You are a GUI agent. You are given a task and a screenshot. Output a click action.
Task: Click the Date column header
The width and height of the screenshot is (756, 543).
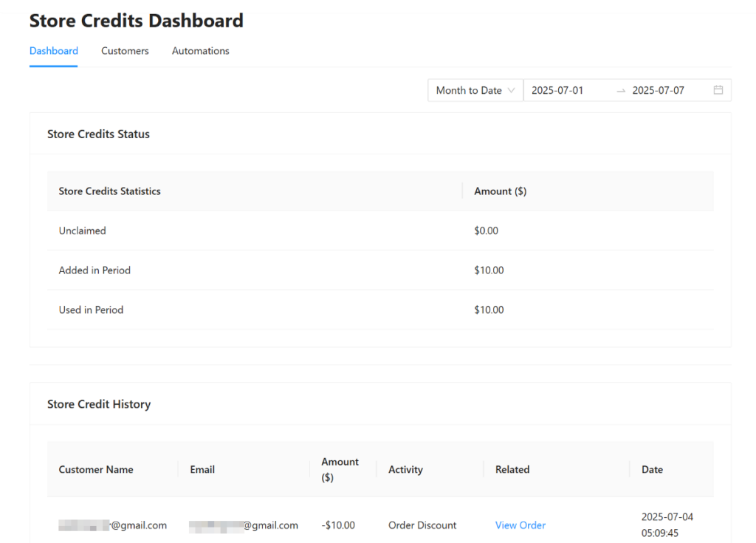[652, 469]
